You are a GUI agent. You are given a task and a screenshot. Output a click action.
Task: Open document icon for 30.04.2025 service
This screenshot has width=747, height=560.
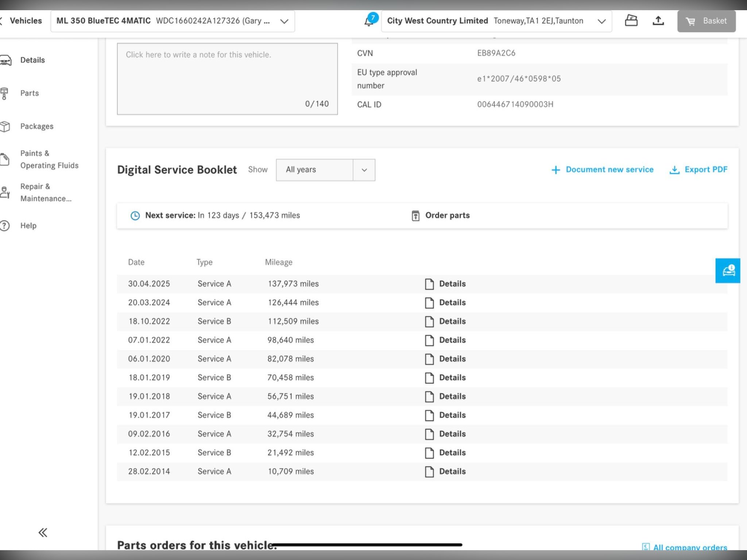429,284
